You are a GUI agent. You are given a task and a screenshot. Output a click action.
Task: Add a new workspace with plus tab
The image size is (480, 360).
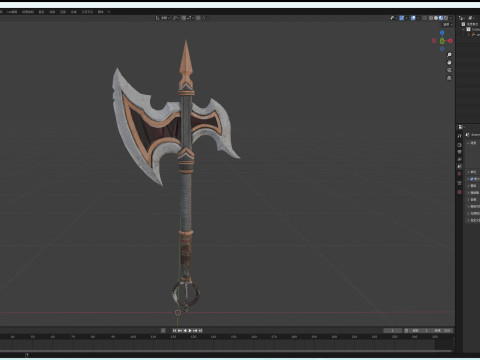(x=109, y=12)
